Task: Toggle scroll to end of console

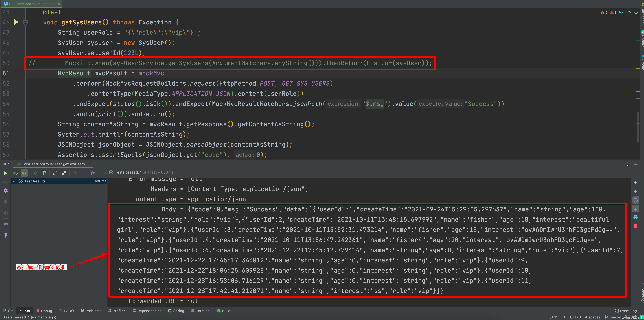Action: (x=635, y=209)
